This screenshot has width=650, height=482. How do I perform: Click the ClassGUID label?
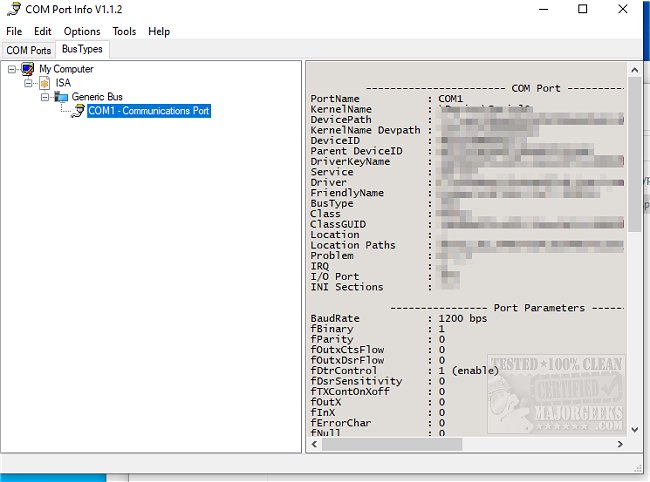(338, 224)
